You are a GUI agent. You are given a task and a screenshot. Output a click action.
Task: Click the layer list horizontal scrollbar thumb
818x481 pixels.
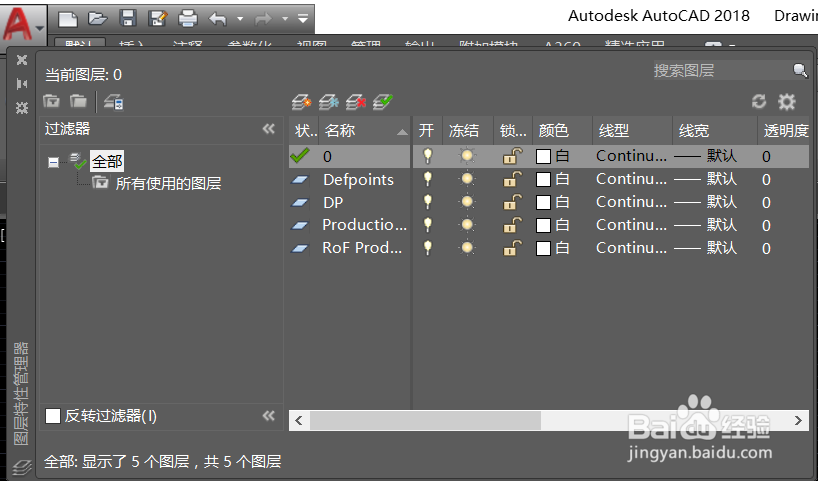[x=425, y=420]
